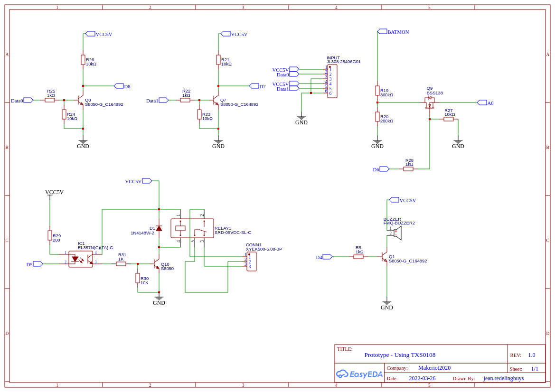Click drawn by jean.redelinghuys text

(x=503, y=378)
